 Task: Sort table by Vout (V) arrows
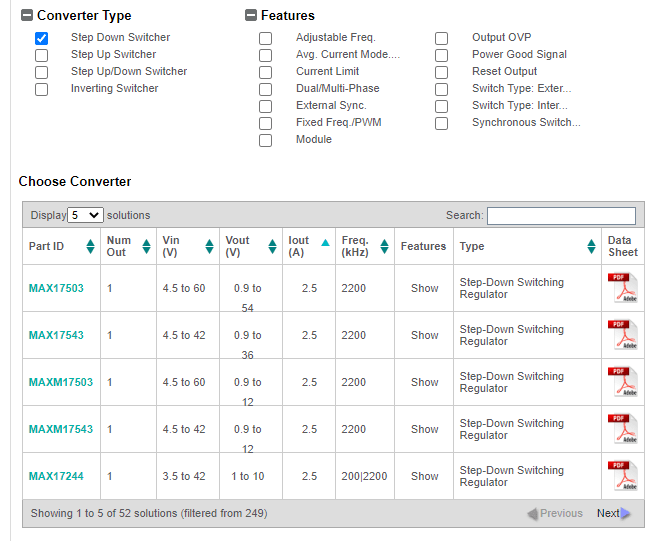(272, 247)
